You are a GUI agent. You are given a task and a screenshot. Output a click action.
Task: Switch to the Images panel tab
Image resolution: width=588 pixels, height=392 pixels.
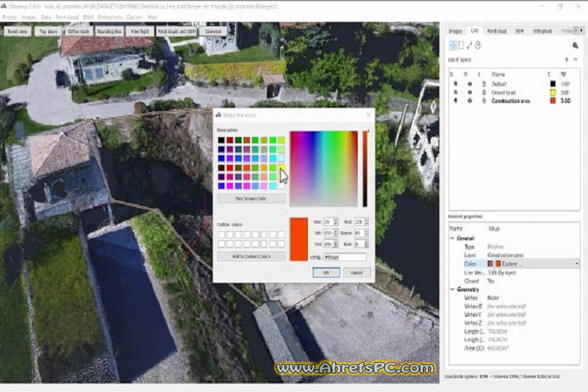[x=456, y=31]
